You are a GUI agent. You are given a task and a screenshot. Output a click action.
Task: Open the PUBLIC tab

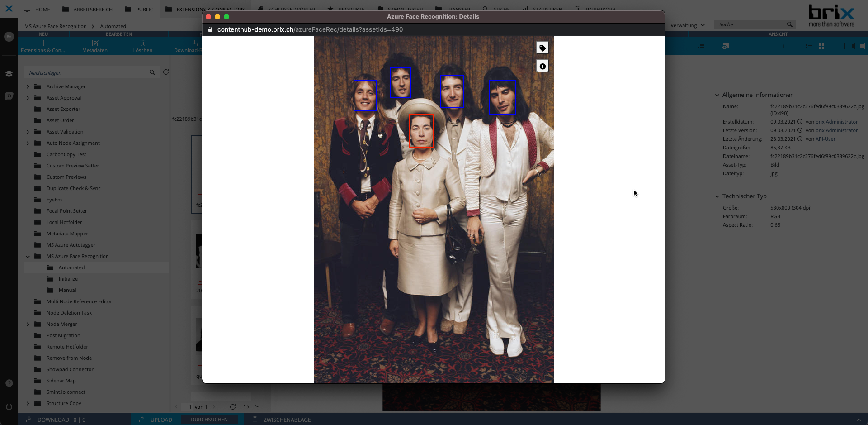click(x=139, y=9)
